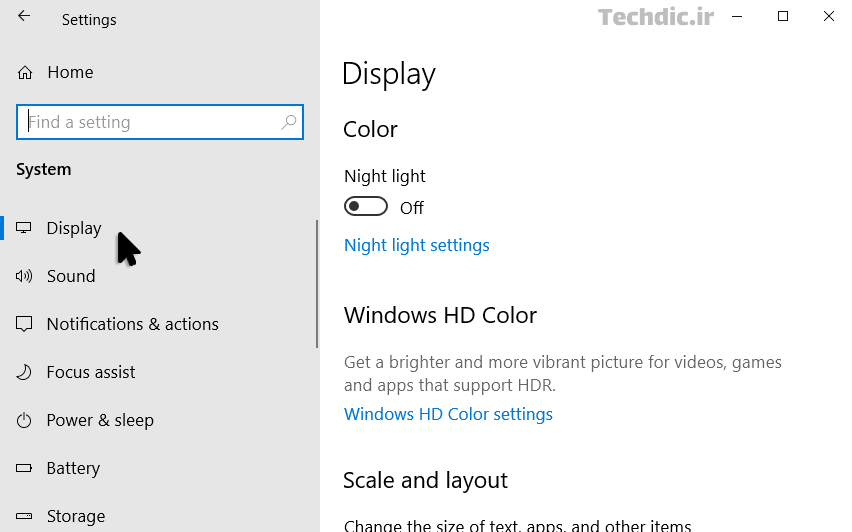852x532 pixels.
Task: Click the Notifications speech bubble icon
Action: (24, 324)
